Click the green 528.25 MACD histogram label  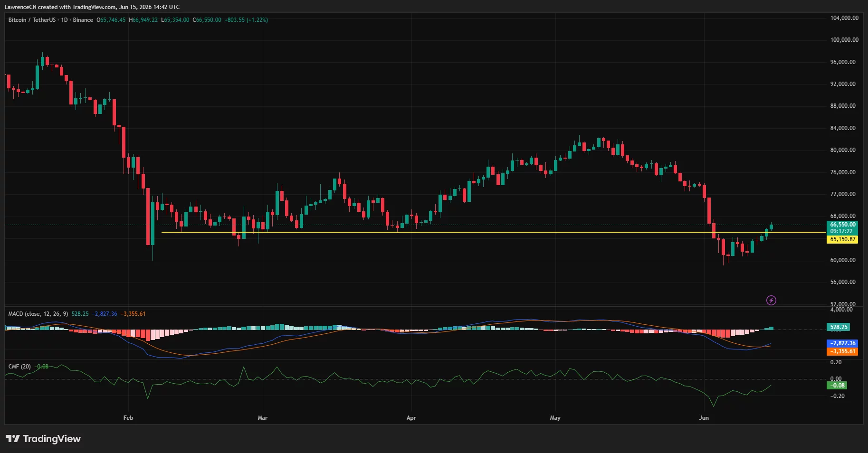pos(839,327)
